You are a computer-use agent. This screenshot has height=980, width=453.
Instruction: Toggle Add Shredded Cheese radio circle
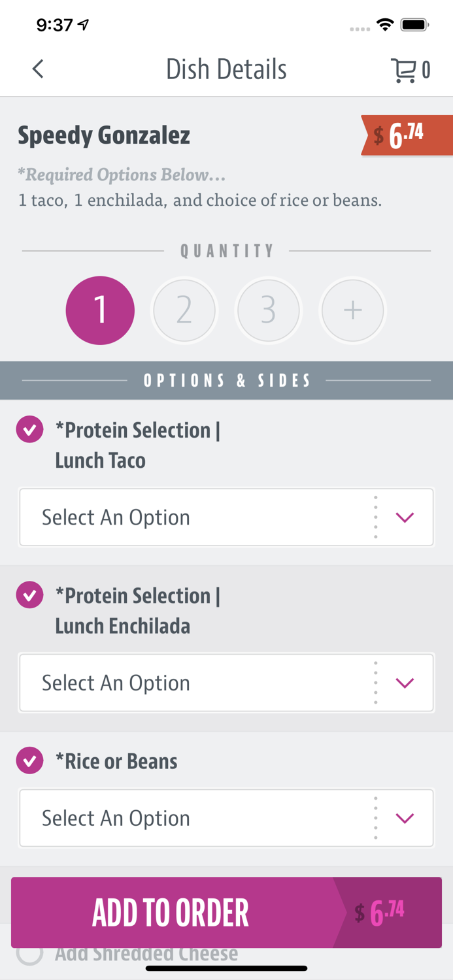(30, 953)
